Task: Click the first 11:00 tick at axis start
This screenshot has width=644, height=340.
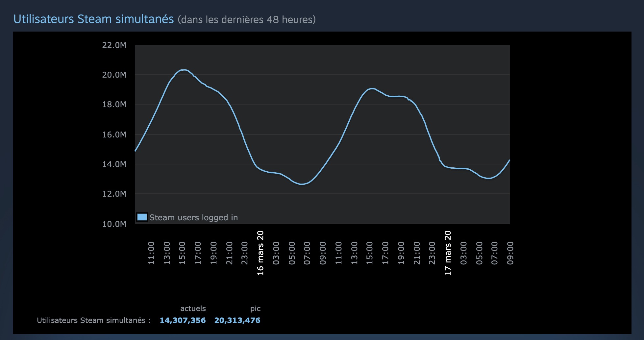Action: [x=151, y=253]
